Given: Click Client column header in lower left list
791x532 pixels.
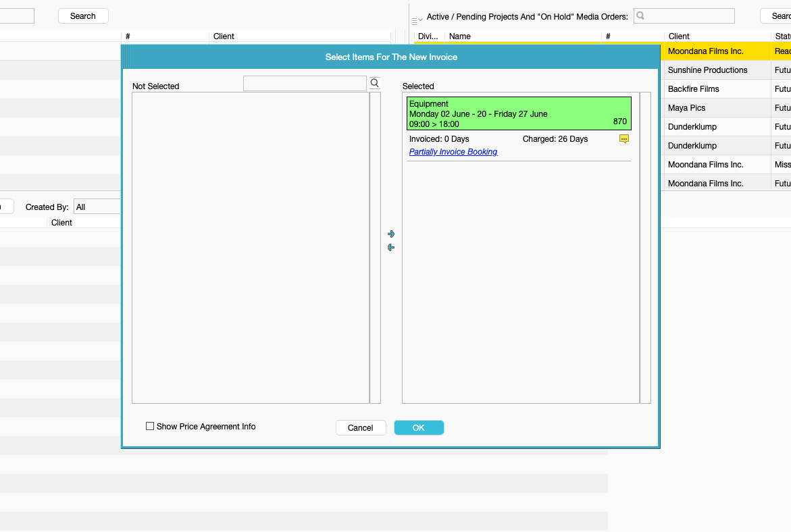Looking at the screenshot, I should point(61,222).
